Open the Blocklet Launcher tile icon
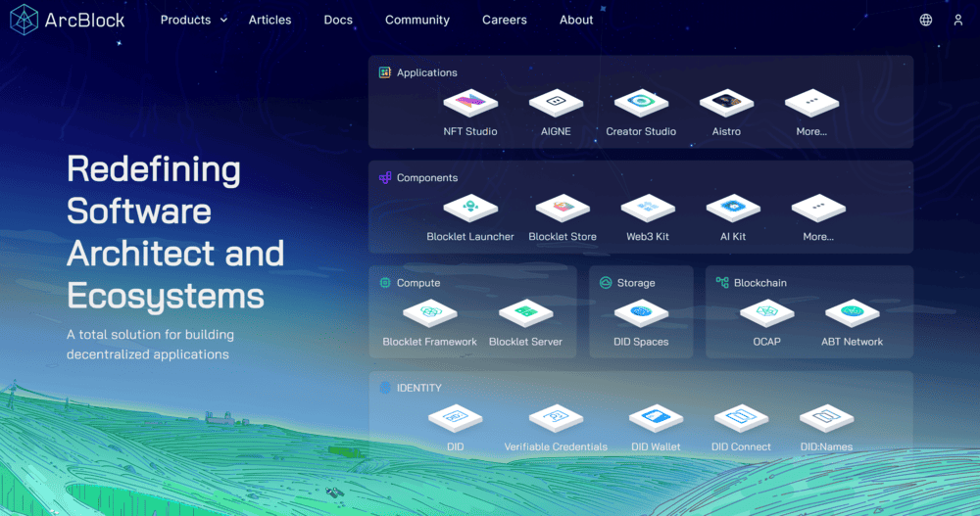This screenshot has width=980, height=516. point(470,208)
